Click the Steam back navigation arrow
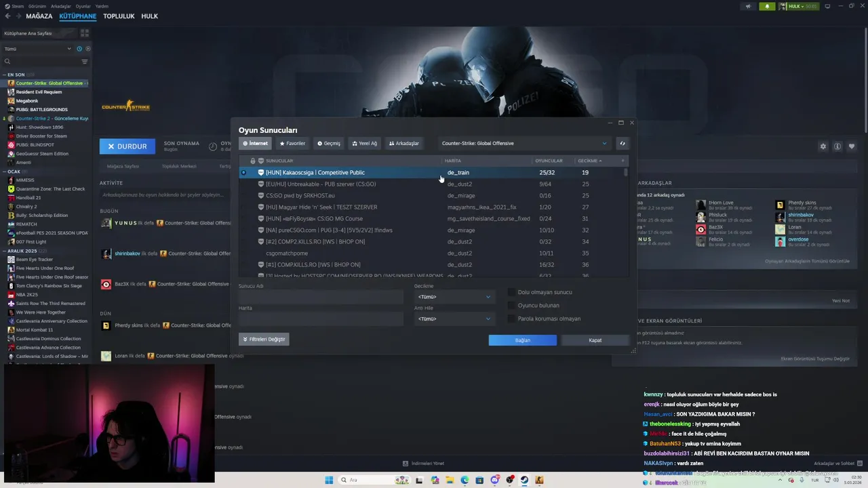Screen dimensions: 868x488 (7, 16)
